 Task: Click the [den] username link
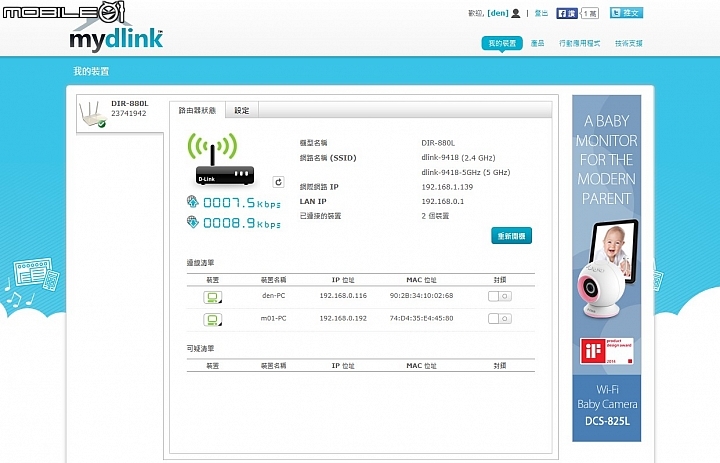(498, 13)
